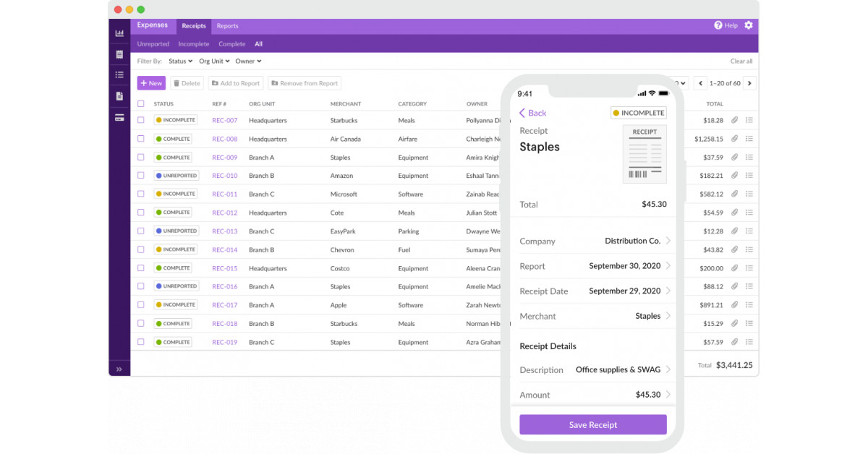Viewport: 868px width, 454px height.
Task: Check the box for REC-019
Action: pos(141,342)
